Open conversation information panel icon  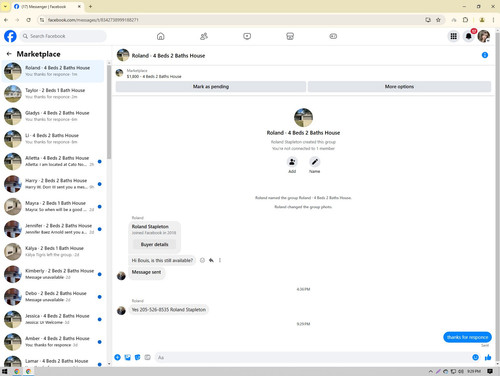click(x=485, y=55)
